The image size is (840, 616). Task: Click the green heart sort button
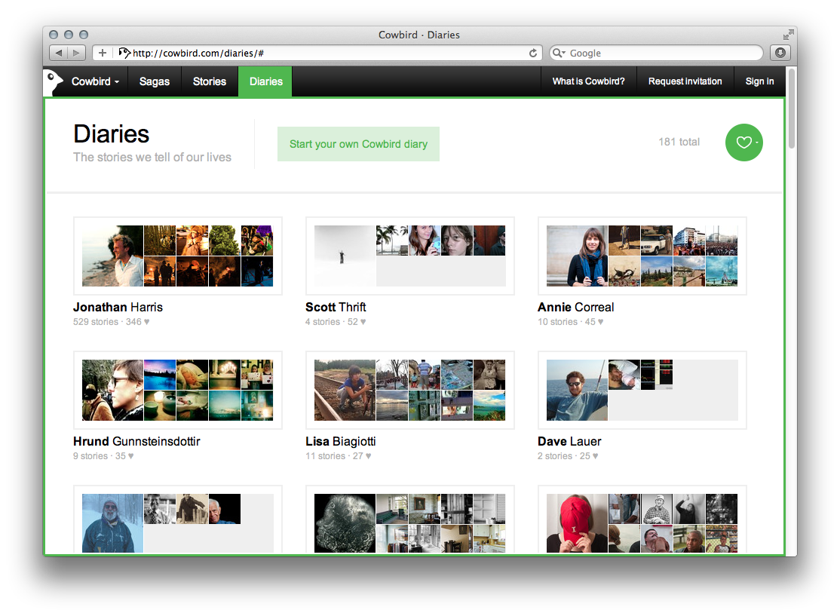[x=743, y=143]
